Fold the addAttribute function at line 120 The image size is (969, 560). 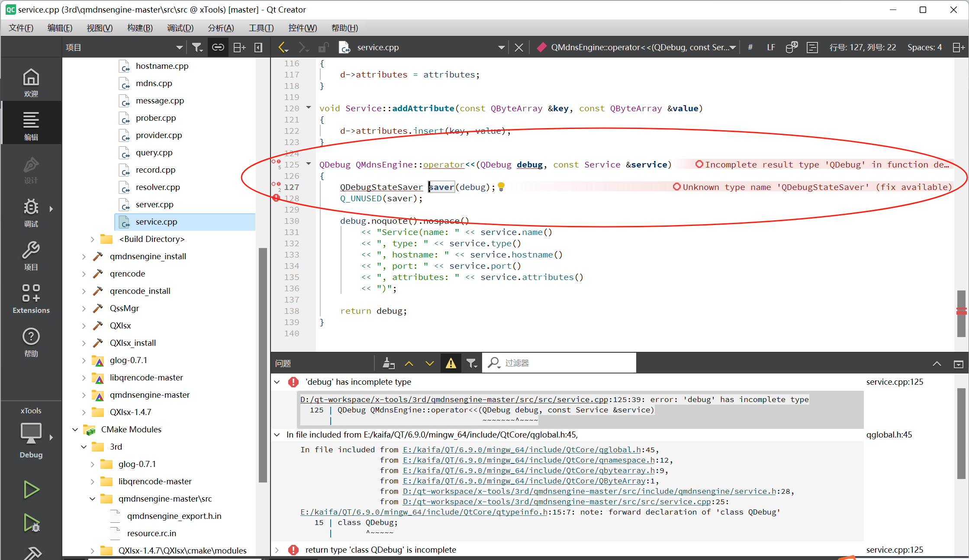pos(309,108)
